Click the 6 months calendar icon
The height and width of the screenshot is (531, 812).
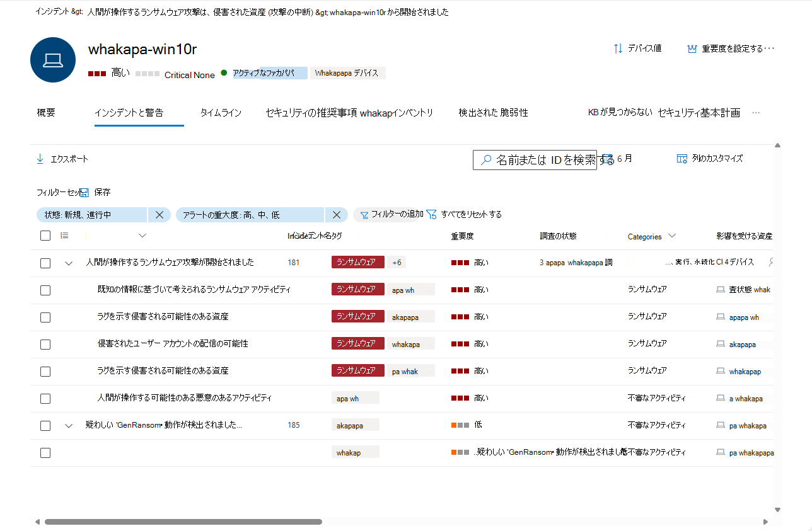[608, 159]
